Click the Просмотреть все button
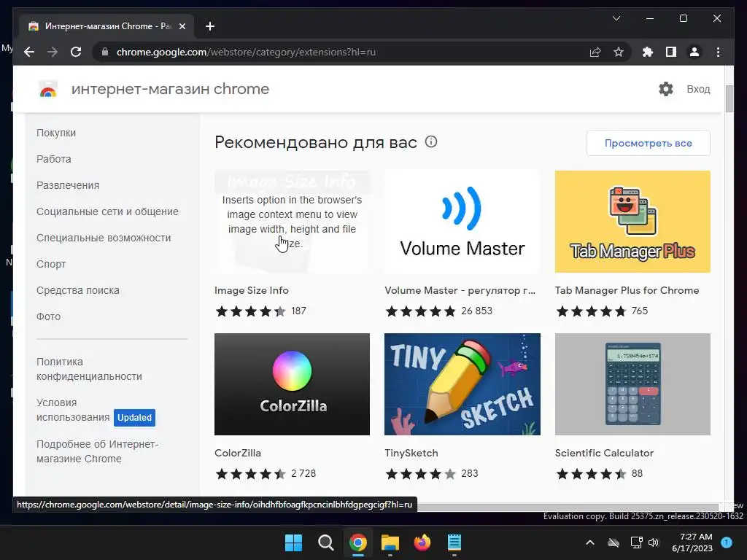The height and width of the screenshot is (560, 747). point(649,143)
